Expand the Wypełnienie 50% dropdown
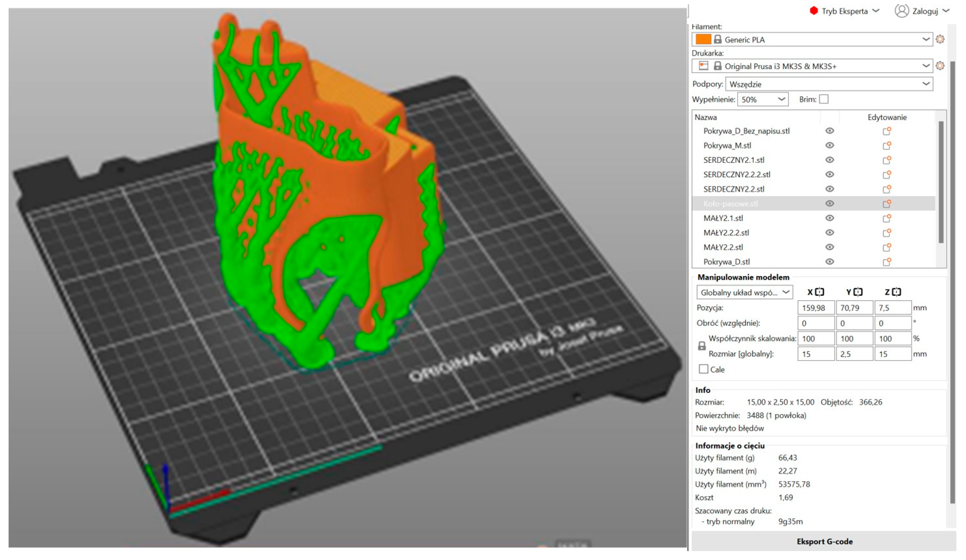Screen dimensions: 966x560 click(x=762, y=99)
